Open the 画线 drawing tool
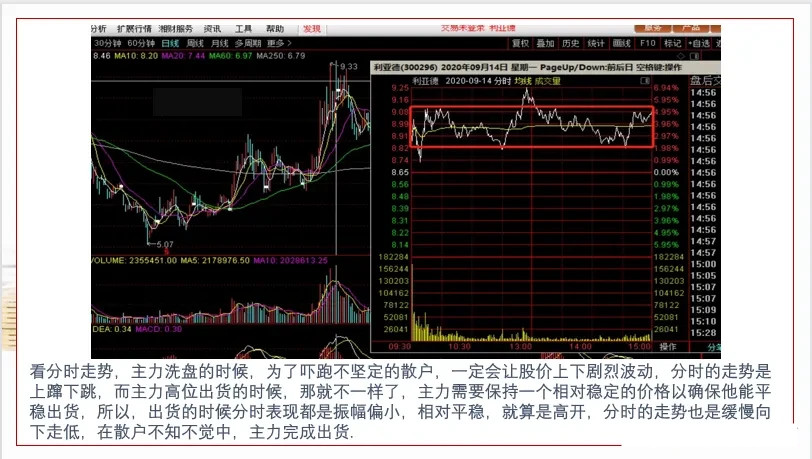Screen dimensions: 812x459 [x=621, y=44]
